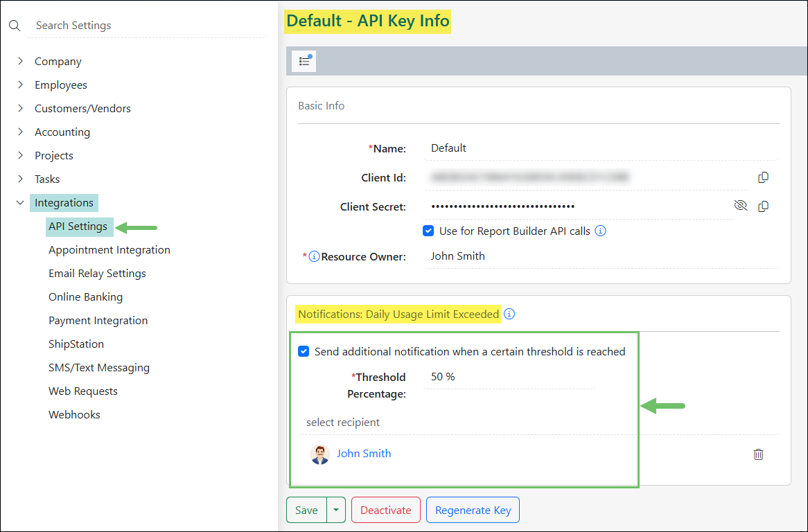This screenshot has height=532, width=808.
Task: Click the Resource Owner field
Action: point(601,256)
